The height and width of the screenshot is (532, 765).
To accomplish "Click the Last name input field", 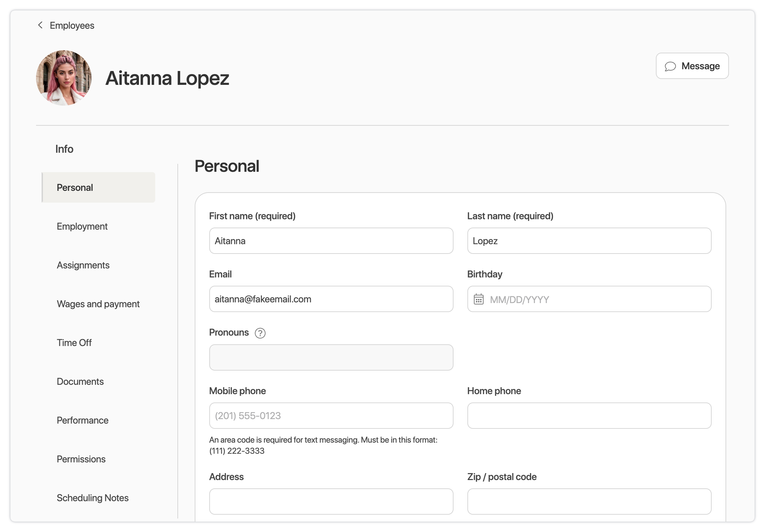I will 589,241.
